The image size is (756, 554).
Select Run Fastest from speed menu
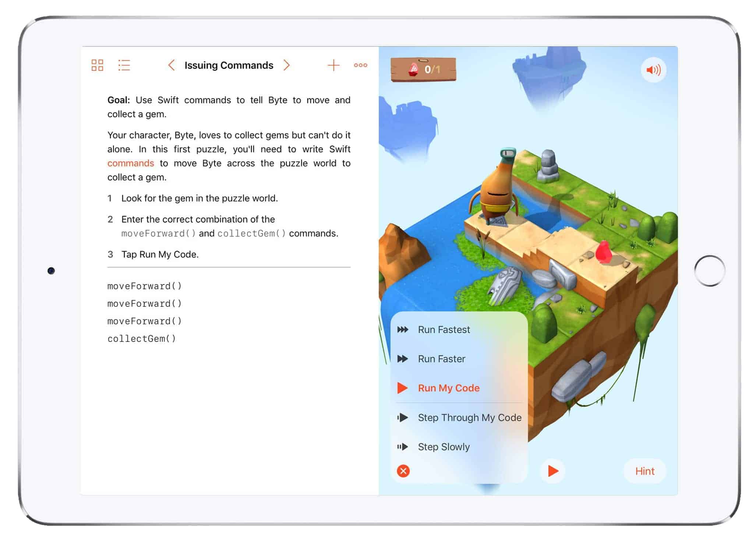[x=459, y=330]
